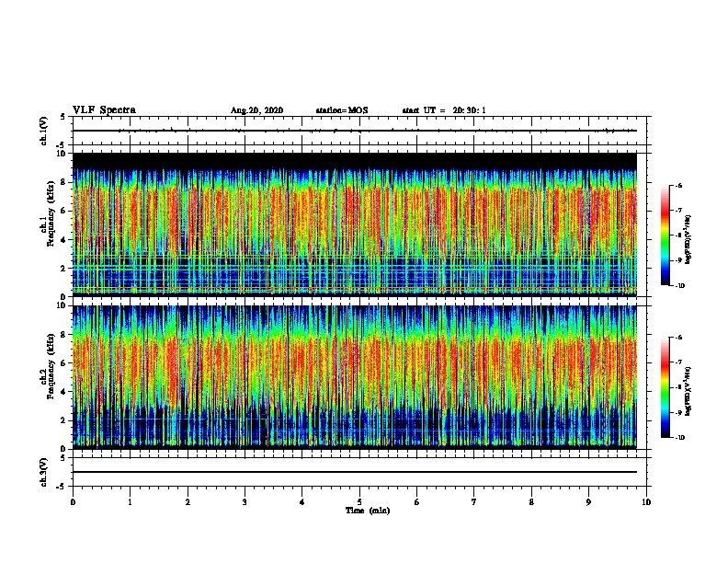Viewport: 728px width, 563px height.
Task: Click the "ch.3(V)" axis label
Action: point(44,472)
